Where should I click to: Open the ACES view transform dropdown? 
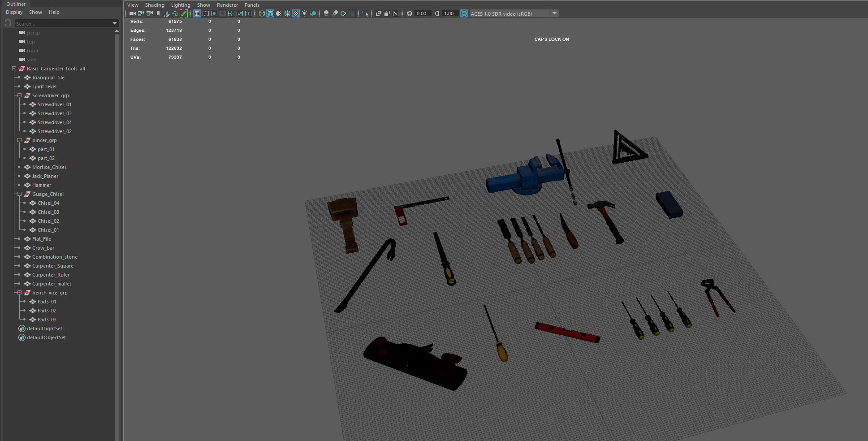tap(554, 13)
